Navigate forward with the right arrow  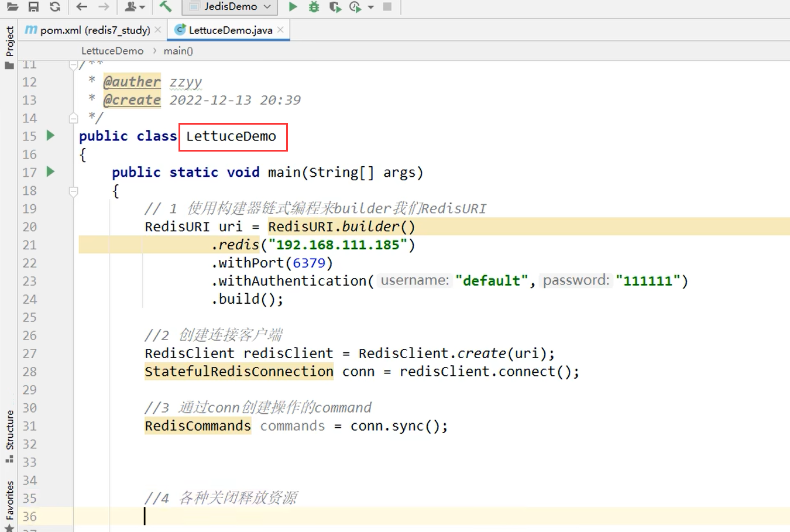click(104, 7)
